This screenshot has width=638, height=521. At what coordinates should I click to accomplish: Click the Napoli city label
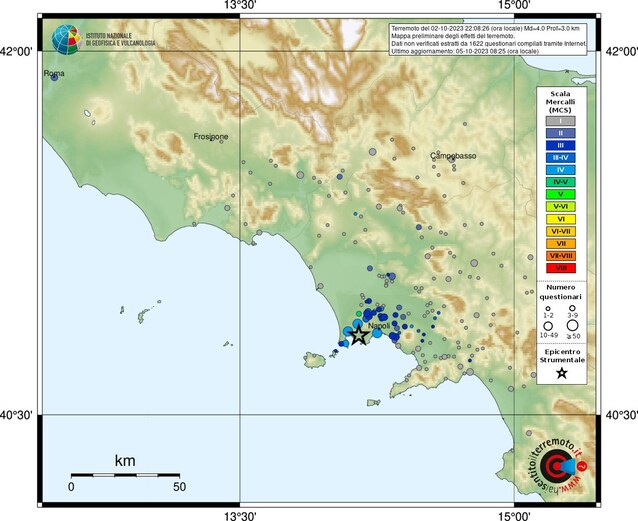(379, 326)
